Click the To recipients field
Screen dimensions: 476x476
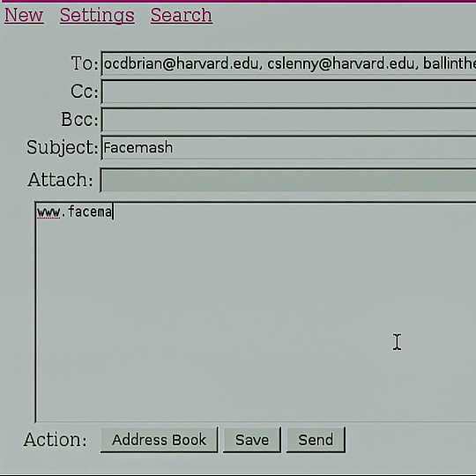(x=288, y=63)
